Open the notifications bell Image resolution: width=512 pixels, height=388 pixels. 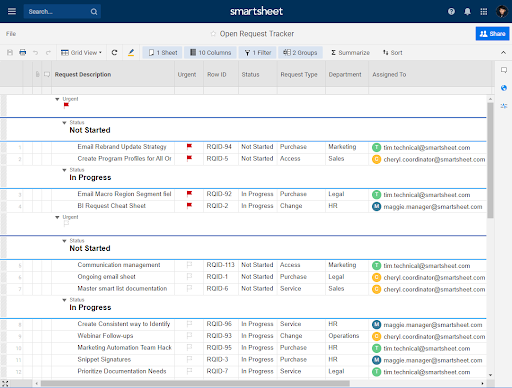[x=467, y=12]
